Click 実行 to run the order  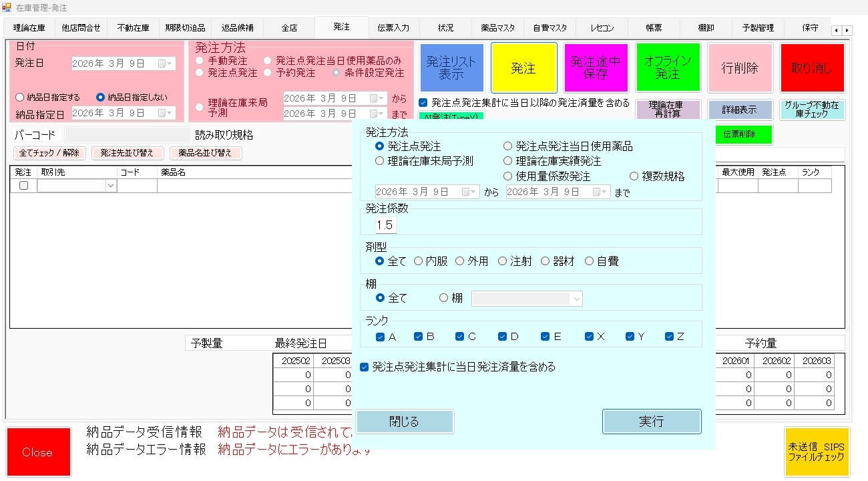(651, 422)
